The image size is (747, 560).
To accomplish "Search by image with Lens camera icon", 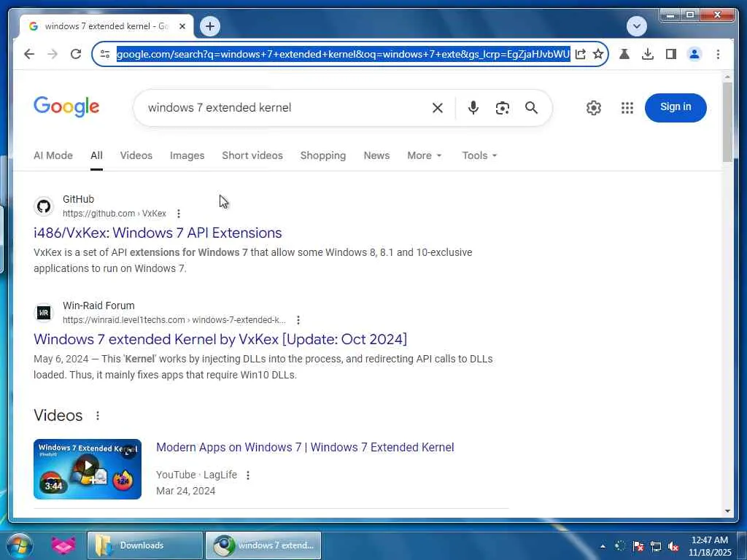I will (x=502, y=108).
